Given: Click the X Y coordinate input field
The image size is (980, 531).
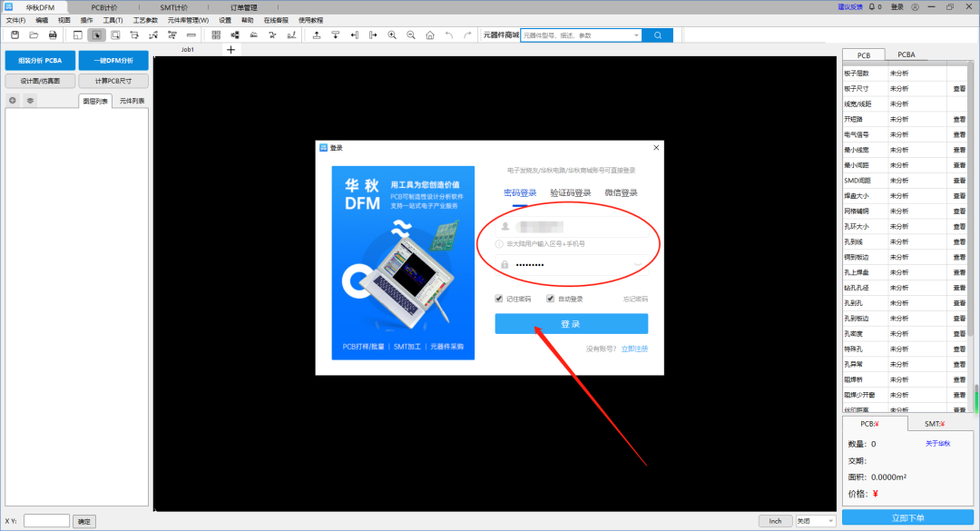Looking at the screenshot, I should pyautogui.click(x=46, y=520).
